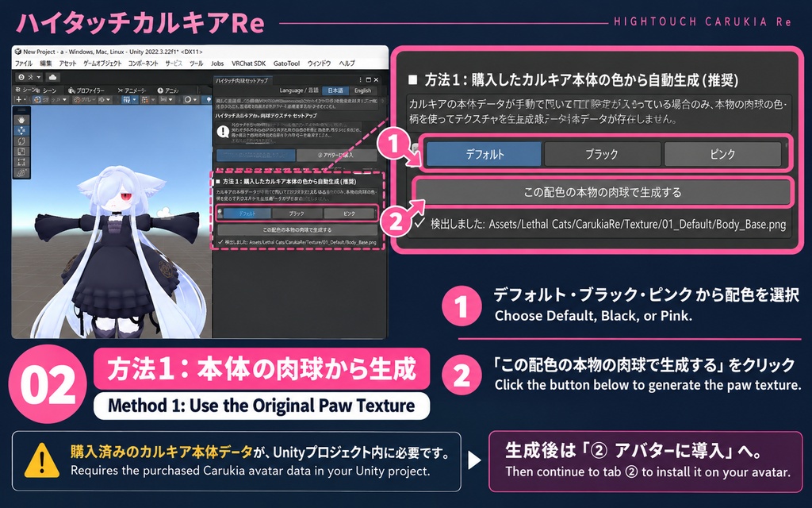Switch panel language to English
The width and height of the screenshot is (812, 508).
click(362, 90)
